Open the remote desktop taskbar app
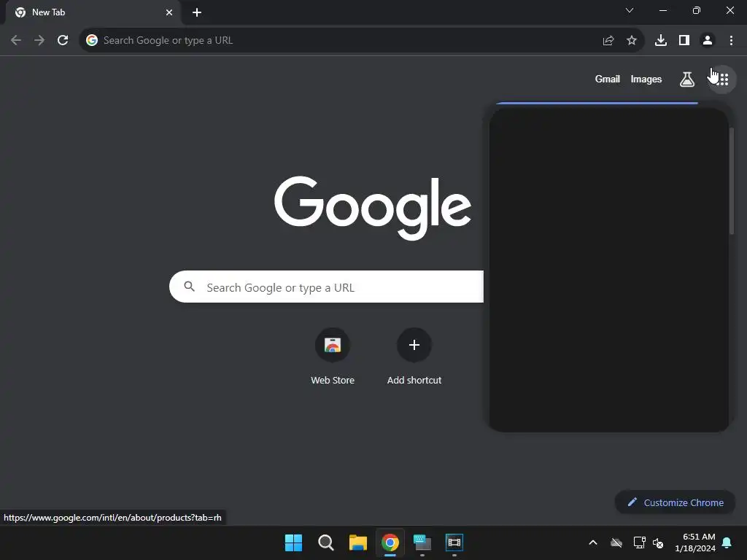Viewport: 747px width, 560px height. click(422, 542)
